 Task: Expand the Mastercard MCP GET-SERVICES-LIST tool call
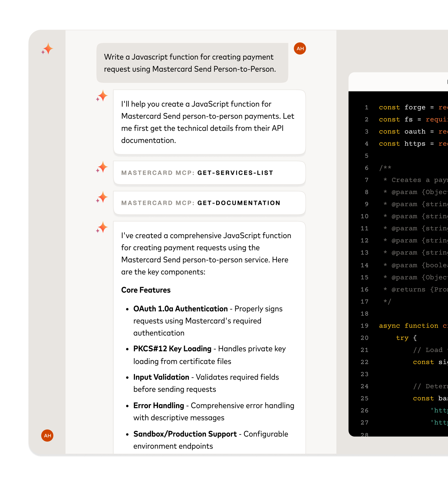(x=209, y=173)
